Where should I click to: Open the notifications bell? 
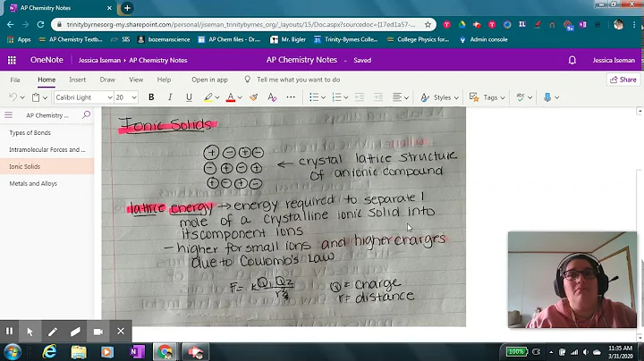point(572,60)
